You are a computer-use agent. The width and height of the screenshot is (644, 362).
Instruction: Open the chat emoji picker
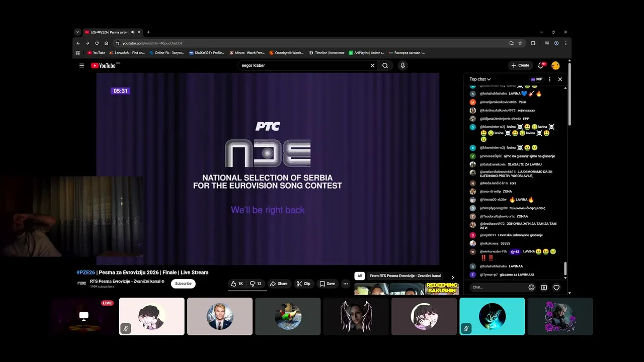(531, 287)
